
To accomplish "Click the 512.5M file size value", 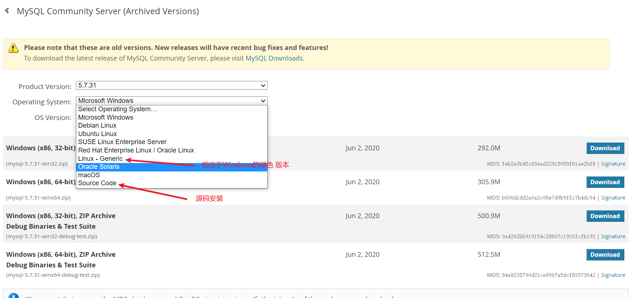I will (489, 255).
